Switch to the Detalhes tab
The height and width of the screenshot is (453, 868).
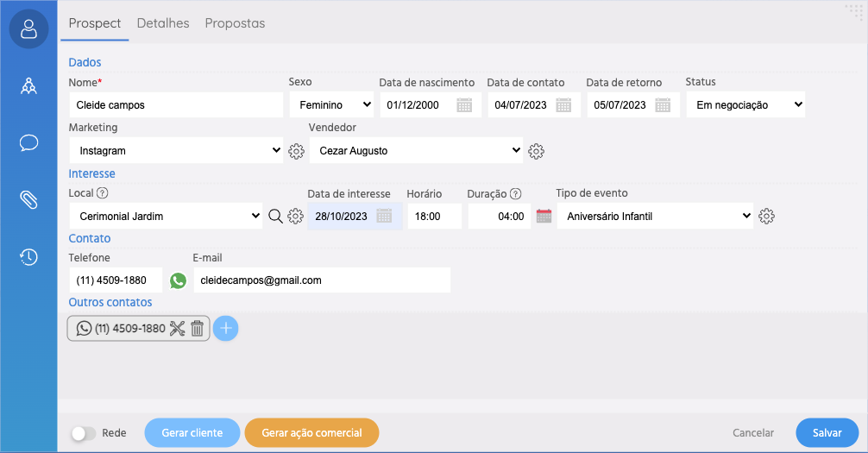[x=163, y=23]
